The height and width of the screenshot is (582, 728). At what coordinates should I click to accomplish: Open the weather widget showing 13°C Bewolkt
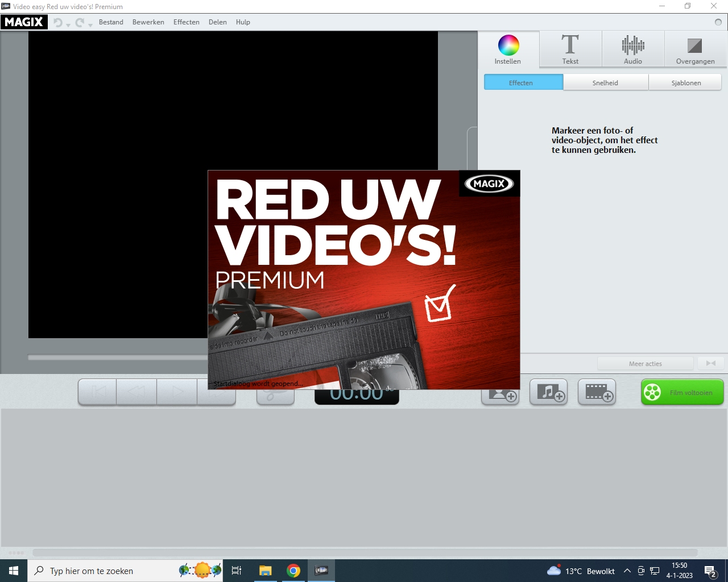point(581,571)
